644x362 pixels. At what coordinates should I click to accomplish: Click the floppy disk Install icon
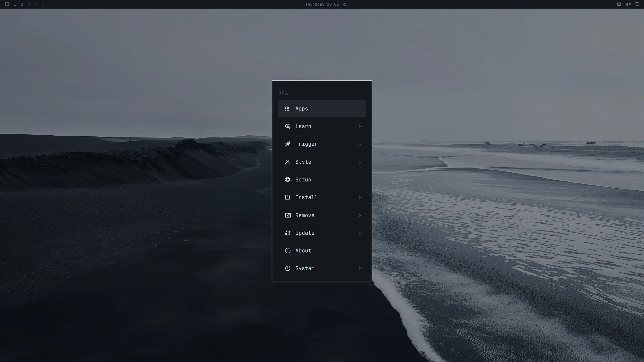coord(287,197)
